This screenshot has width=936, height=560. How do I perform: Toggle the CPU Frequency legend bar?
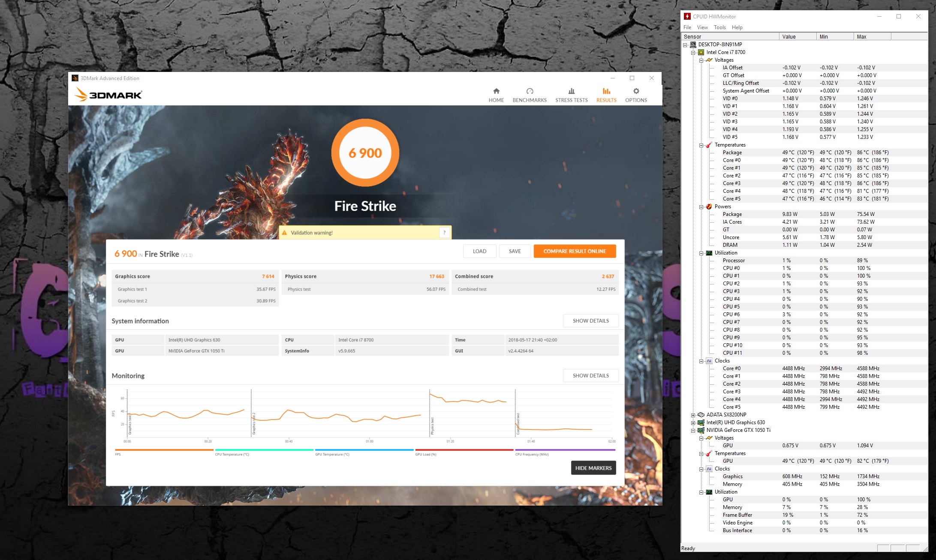point(565,450)
